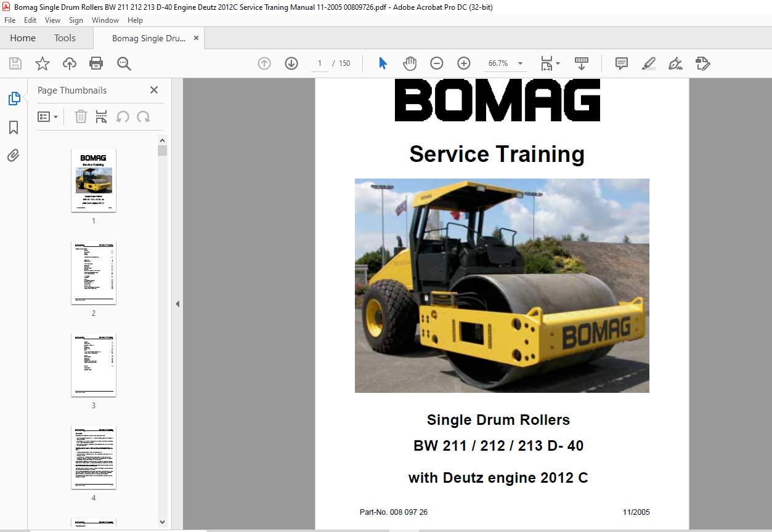The width and height of the screenshot is (772, 532).
Task: Open the zoom percentage dropdown
Action: (x=521, y=63)
